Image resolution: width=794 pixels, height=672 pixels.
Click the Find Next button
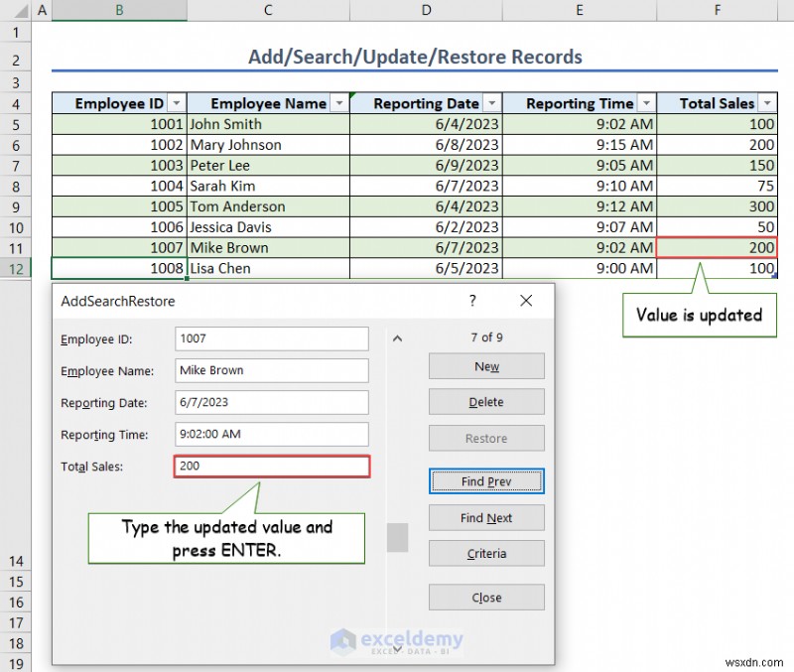coord(486,517)
